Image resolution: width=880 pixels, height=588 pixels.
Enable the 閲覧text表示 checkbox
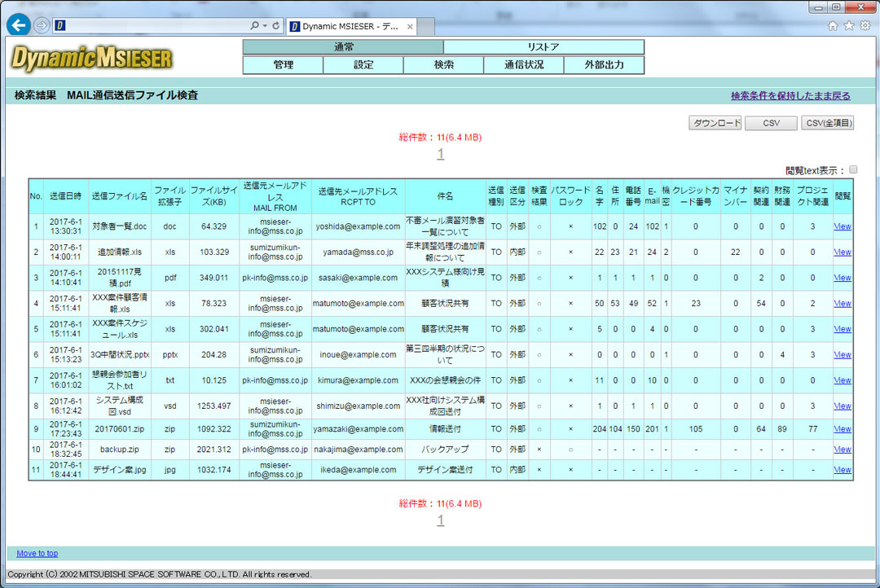coord(853,169)
